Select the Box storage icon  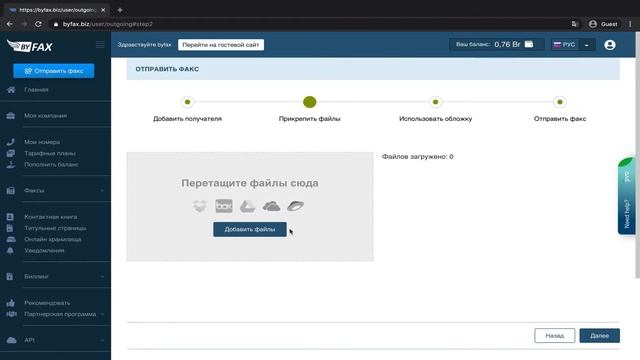click(224, 206)
